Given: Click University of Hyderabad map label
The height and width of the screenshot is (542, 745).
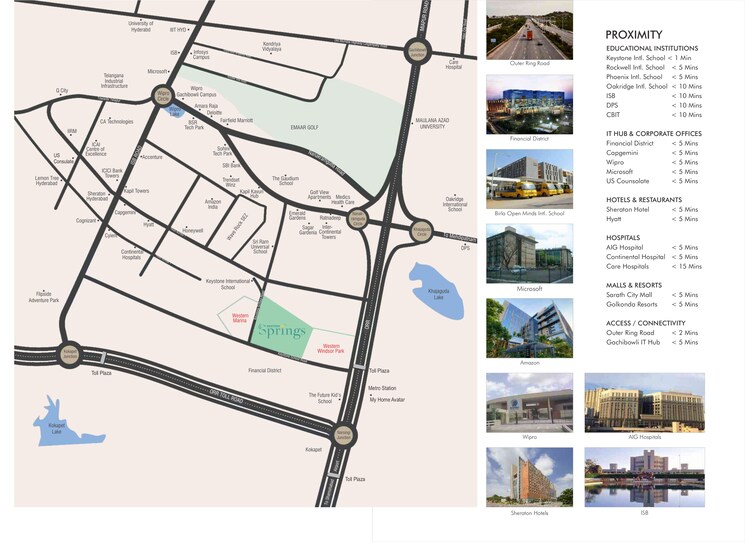Looking at the screenshot, I should [x=141, y=26].
